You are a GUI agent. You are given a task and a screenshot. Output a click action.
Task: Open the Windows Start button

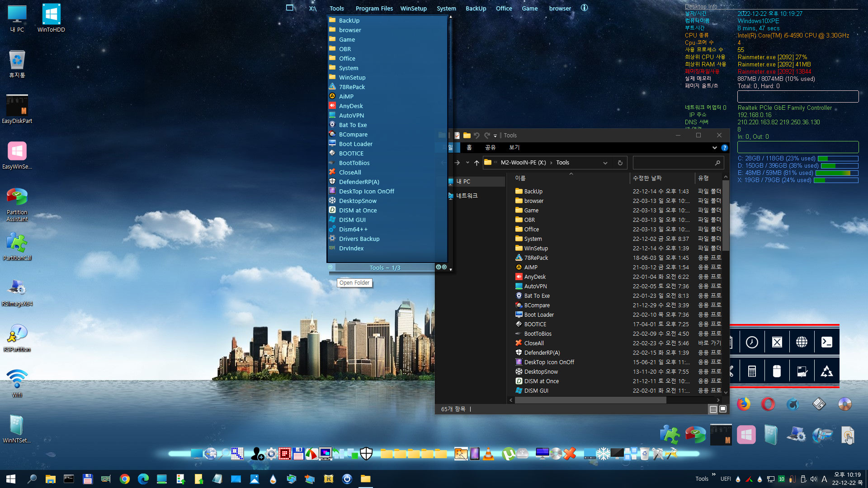pos(11,479)
